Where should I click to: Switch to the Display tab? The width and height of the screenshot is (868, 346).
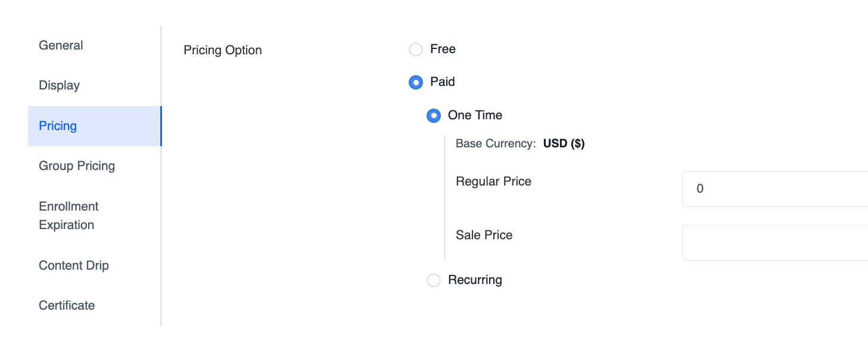click(59, 85)
